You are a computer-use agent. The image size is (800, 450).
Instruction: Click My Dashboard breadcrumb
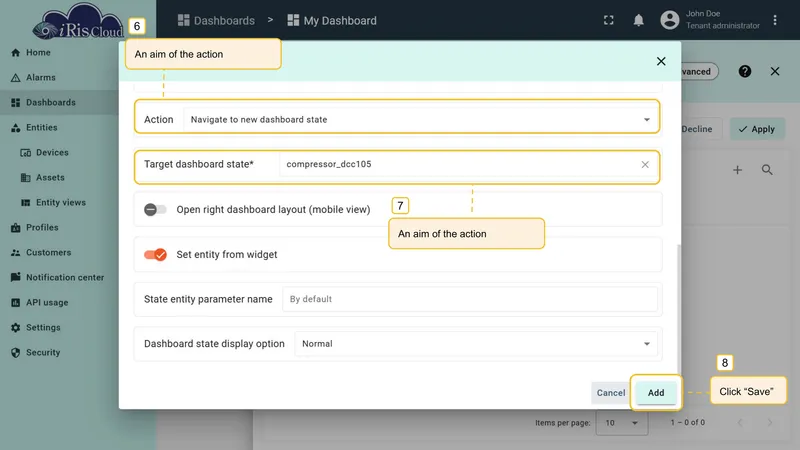tap(332, 20)
